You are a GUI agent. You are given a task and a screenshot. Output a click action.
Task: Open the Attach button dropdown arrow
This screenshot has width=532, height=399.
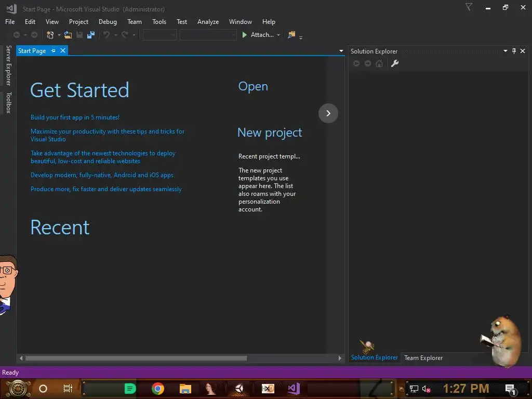pyautogui.click(x=278, y=35)
